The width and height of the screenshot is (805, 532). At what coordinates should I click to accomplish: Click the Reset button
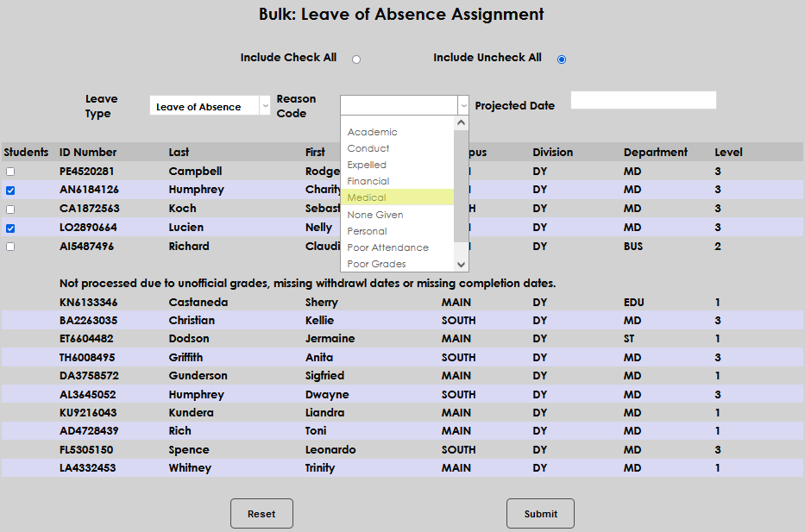coord(261,513)
